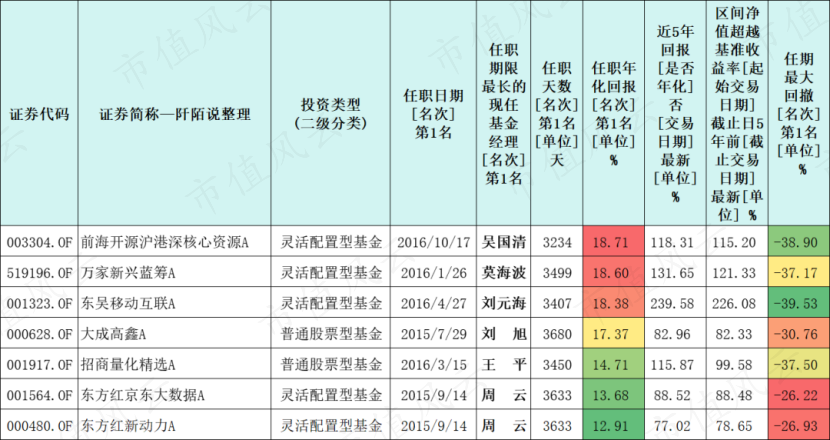Select code cell 001917.OF
This screenshot has width=830, height=440.
click(x=39, y=364)
